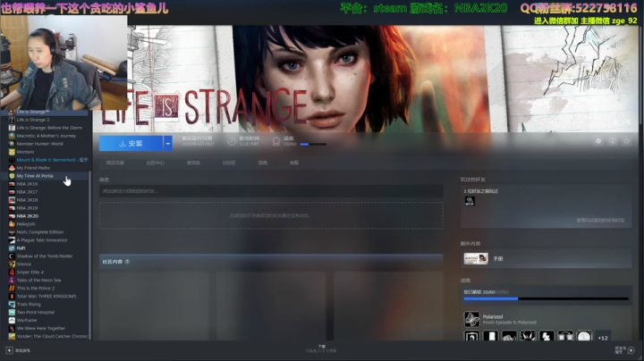Click the second small achievement icon in row
Viewport: 644px width, 361px height.
491,336
